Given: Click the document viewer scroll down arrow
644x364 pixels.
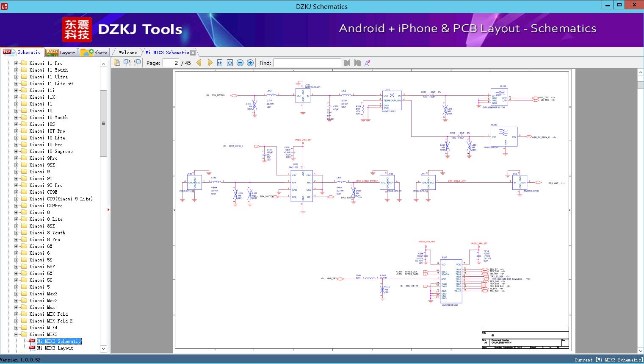Looking at the screenshot, I should pyautogui.click(x=641, y=350).
